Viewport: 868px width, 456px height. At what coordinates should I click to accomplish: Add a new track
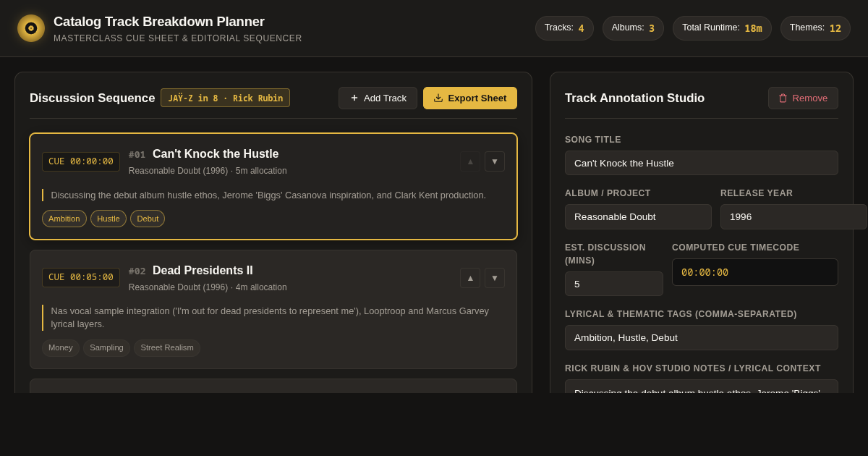(x=378, y=98)
